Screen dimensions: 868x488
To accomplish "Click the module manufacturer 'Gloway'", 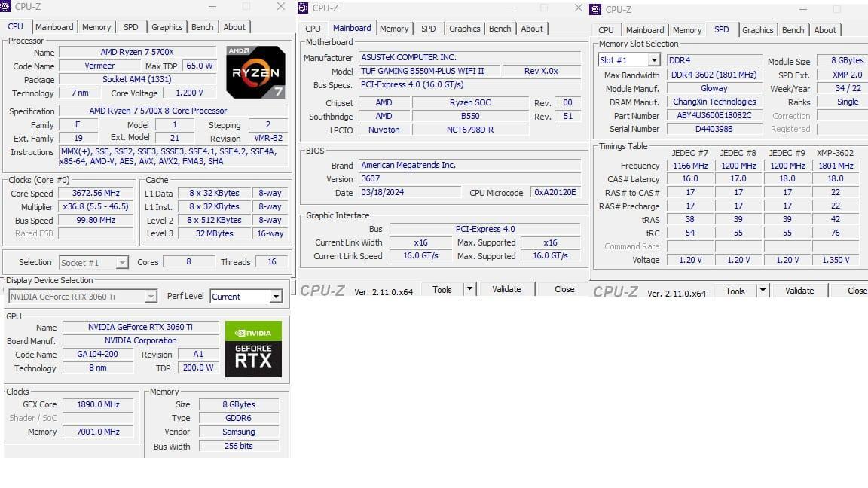I will point(714,89).
